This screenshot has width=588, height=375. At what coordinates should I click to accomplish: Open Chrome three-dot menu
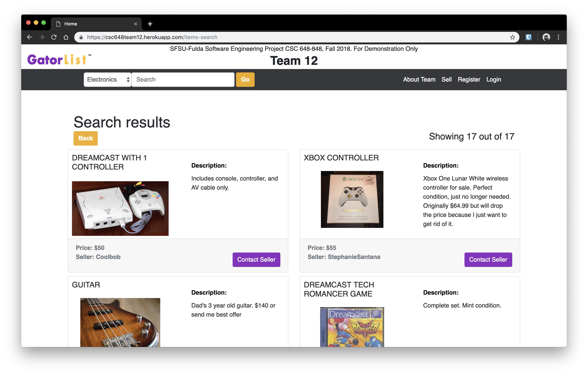pyautogui.click(x=558, y=37)
